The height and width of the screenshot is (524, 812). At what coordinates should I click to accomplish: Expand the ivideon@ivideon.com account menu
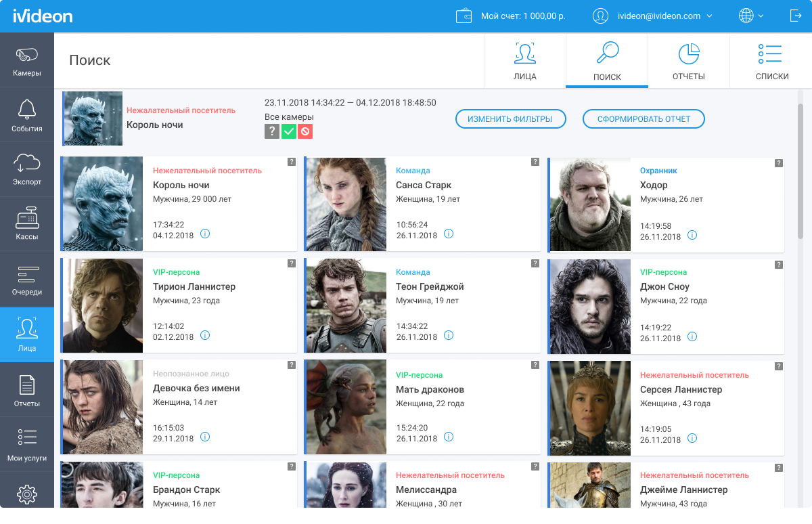click(x=664, y=16)
